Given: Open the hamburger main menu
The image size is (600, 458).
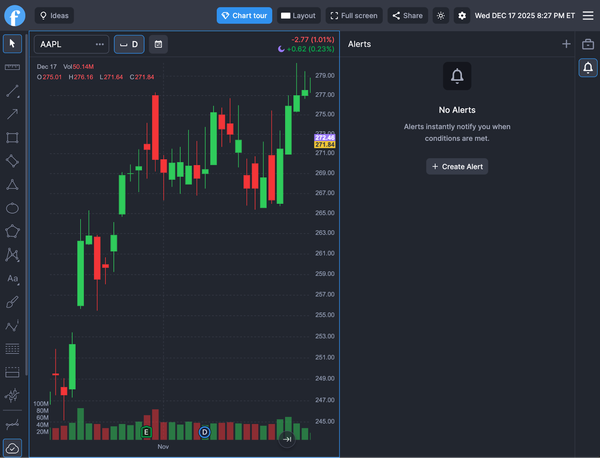Looking at the screenshot, I should (587, 16).
